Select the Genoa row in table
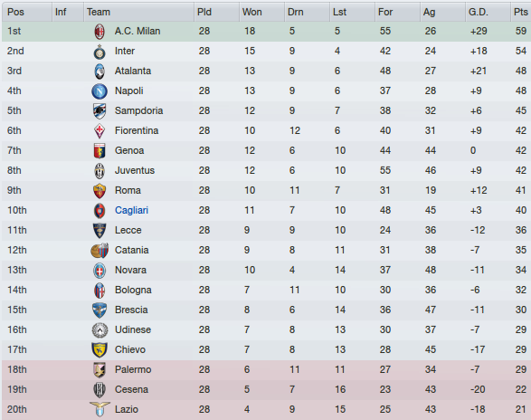 tap(266, 151)
